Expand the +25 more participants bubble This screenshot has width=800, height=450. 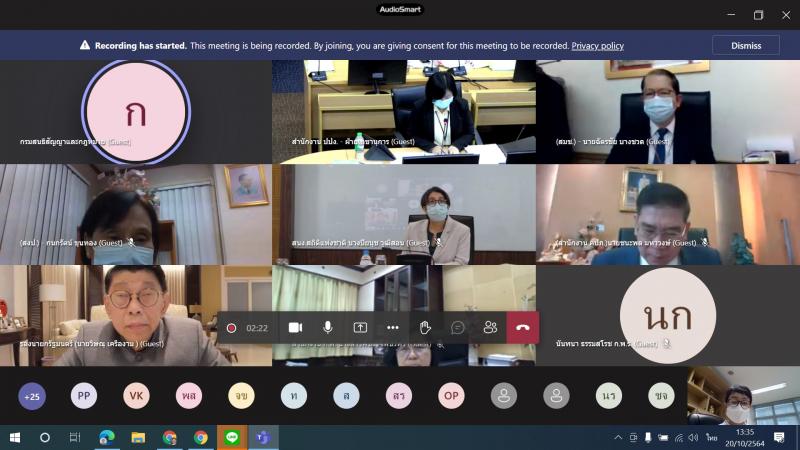point(32,396)
